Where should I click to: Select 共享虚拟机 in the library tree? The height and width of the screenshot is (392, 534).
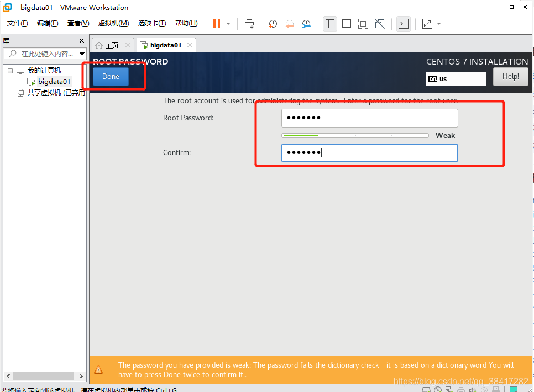point(56,93)
